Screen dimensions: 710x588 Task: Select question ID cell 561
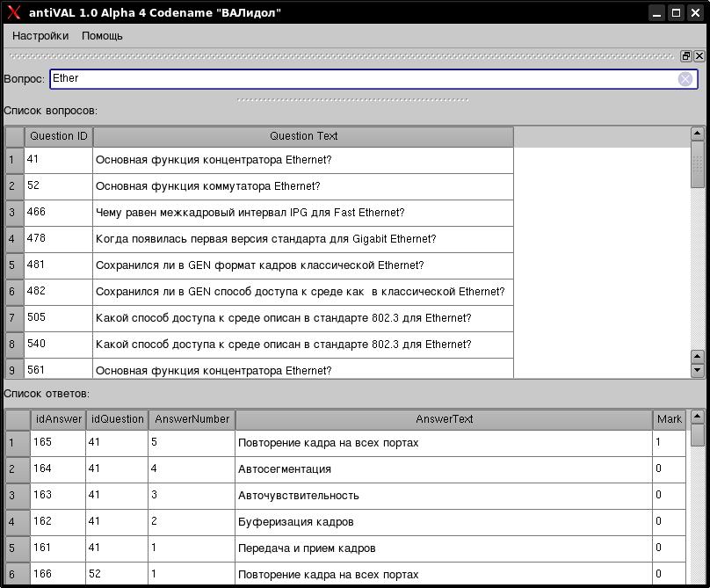click(58, 368)
